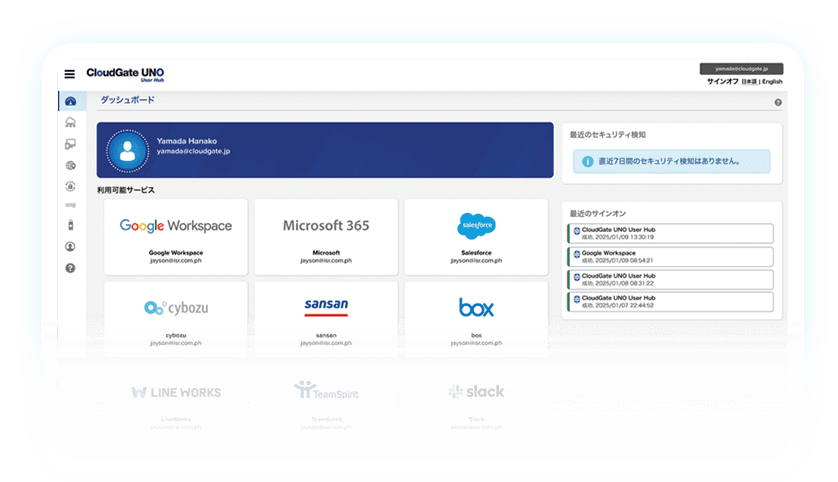Launch the Salesforce service tile
Image resolution: width=838 pixels, height=482 pixels.
coord(476,237)
